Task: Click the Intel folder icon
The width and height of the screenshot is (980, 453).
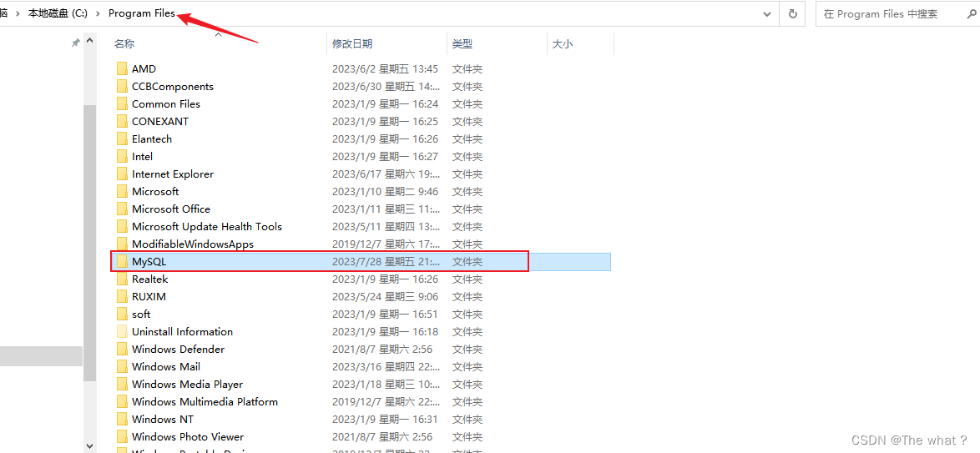Action: click(122, 156)
